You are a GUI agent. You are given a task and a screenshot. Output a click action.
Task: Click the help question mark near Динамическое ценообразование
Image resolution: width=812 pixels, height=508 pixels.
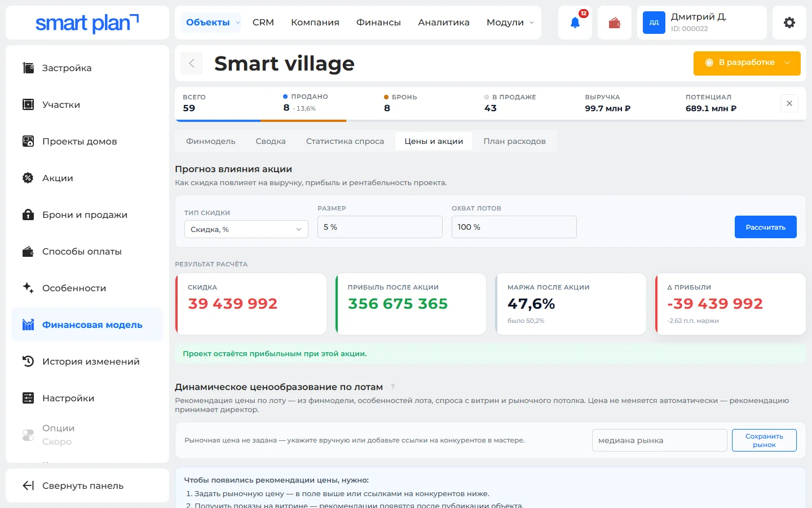[392, 387]
